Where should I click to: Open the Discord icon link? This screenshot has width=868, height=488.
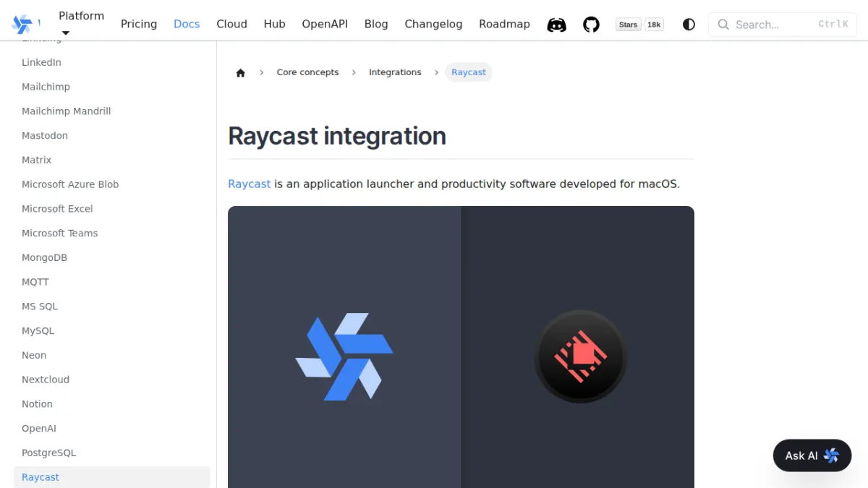click(x=556, y=25)
